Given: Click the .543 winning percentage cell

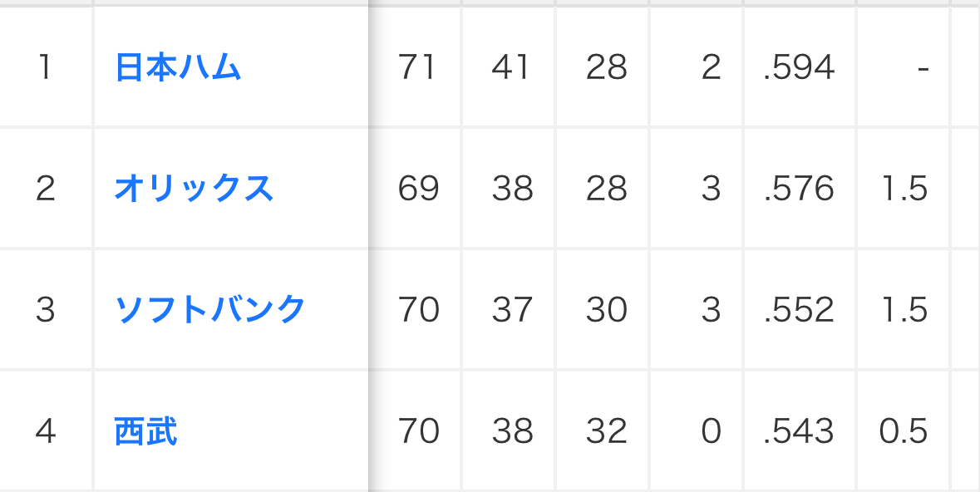Looking at the screenshot, I should [x=798, y=431].
